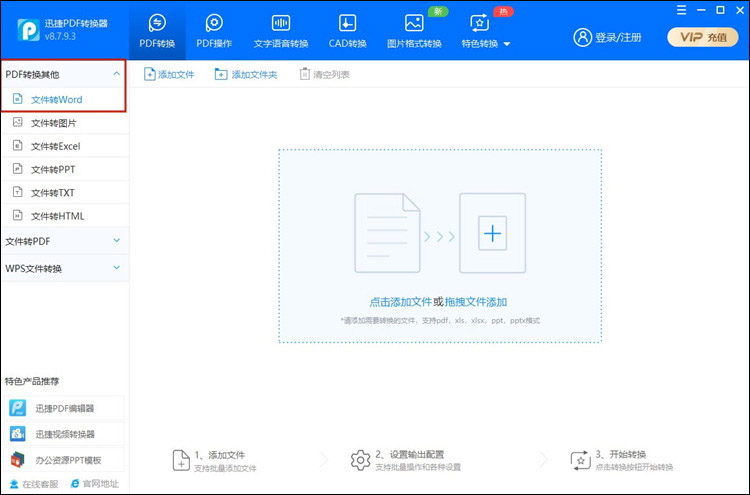Viewport: 750px width, 495px height.
Task: Open the 特色转换 tab
Action: pos(480,32)
